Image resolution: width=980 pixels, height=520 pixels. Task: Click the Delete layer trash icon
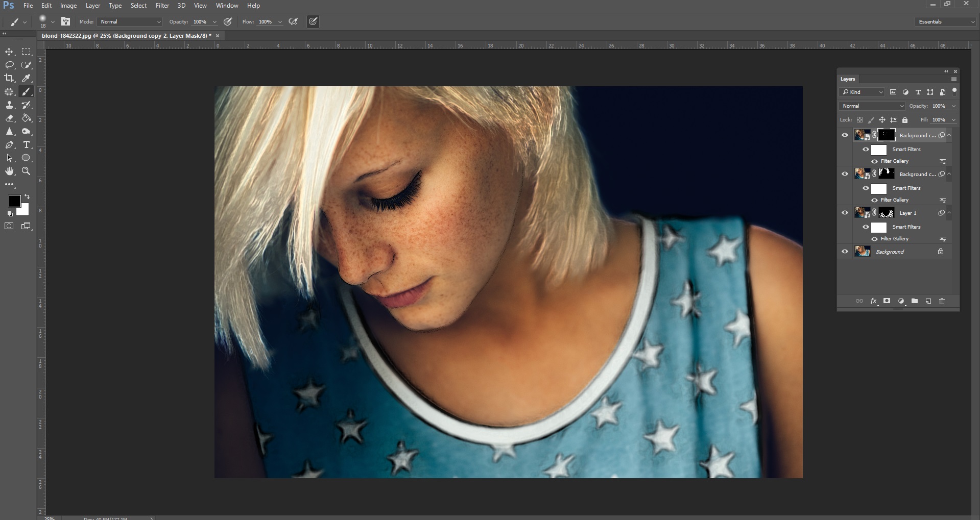click(942, 301)
